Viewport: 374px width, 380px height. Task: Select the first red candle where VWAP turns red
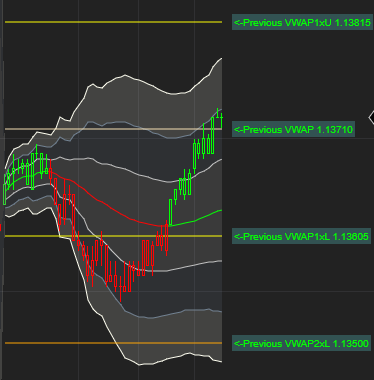51,173
